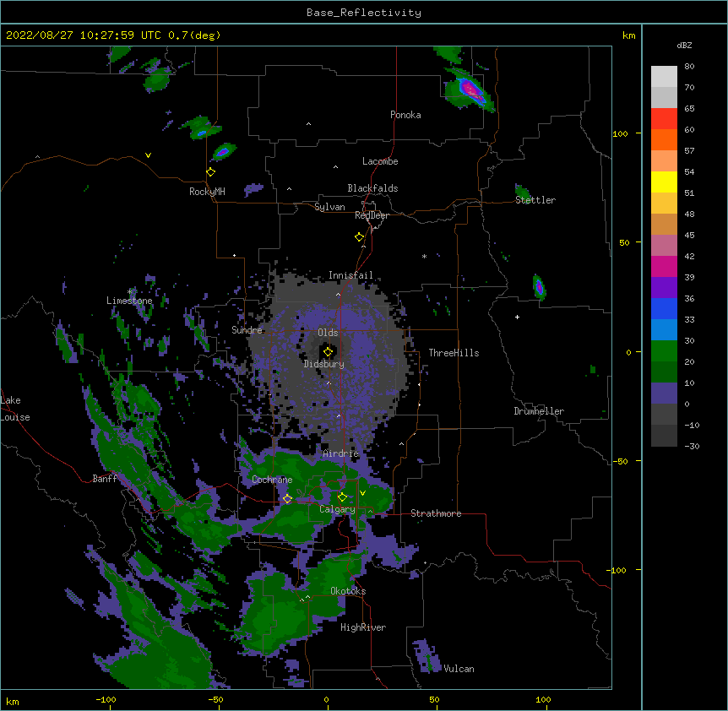728x711 pixels.
Task: Click the Blackfalds city label
Action: [372, 188]
